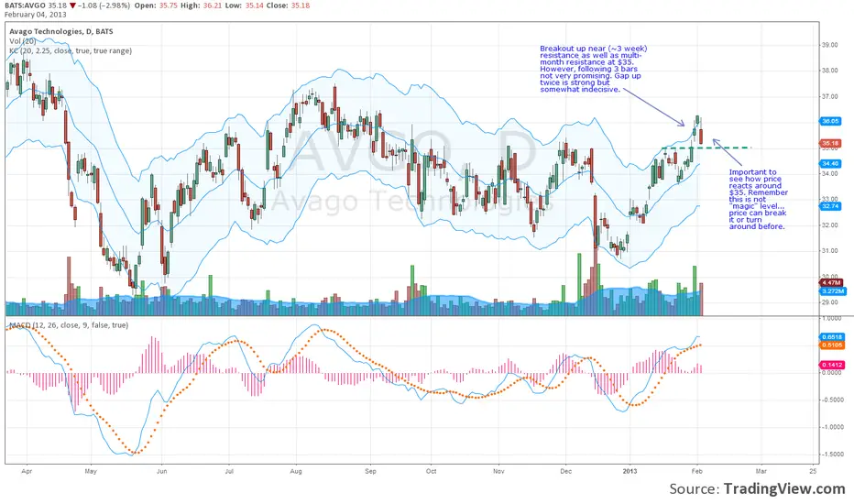854x504 pixels.
Task: Open the TradingView.com source link
Action: (x=784, y=488)
